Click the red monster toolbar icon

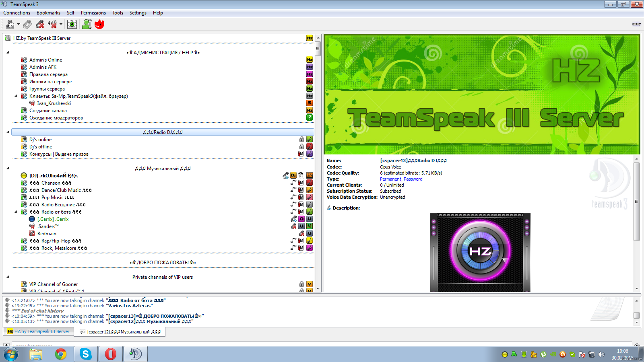pos(99,24)
